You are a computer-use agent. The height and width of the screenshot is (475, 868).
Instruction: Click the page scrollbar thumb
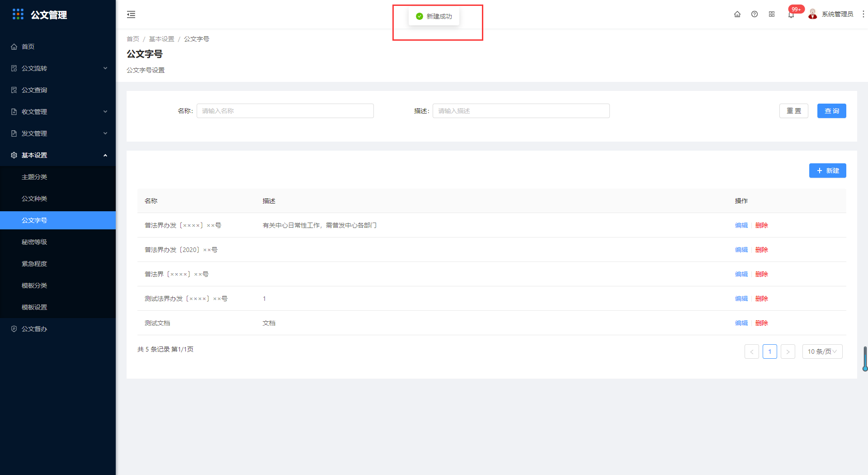865,359
